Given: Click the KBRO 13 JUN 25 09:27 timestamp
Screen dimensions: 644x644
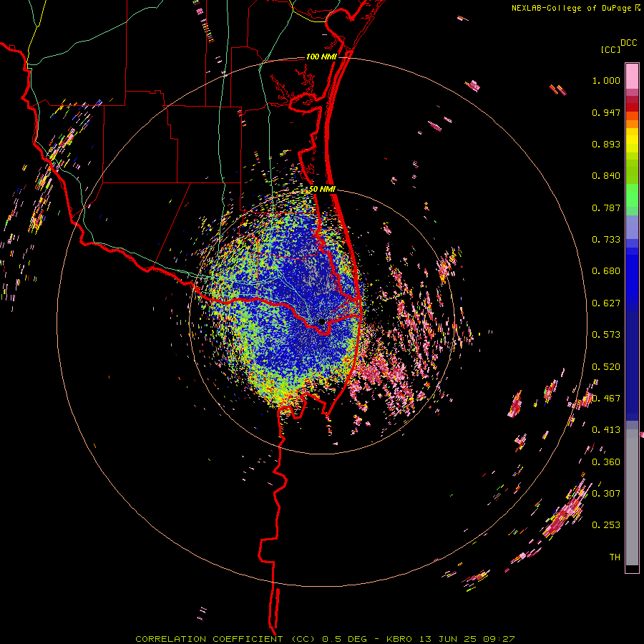Looking at the screenshot, I should (451, 639).
